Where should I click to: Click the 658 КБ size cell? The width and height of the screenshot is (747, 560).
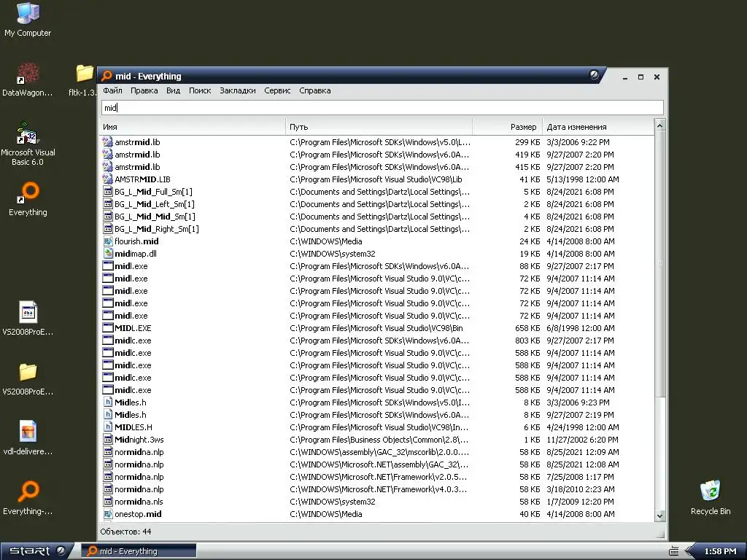pos(527,327)
